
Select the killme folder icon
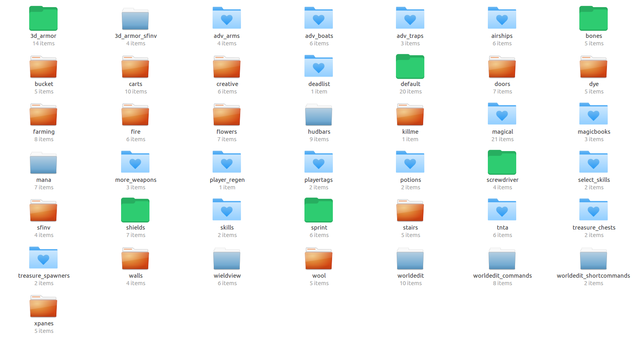pyautogui.click(x=410, y=114)
